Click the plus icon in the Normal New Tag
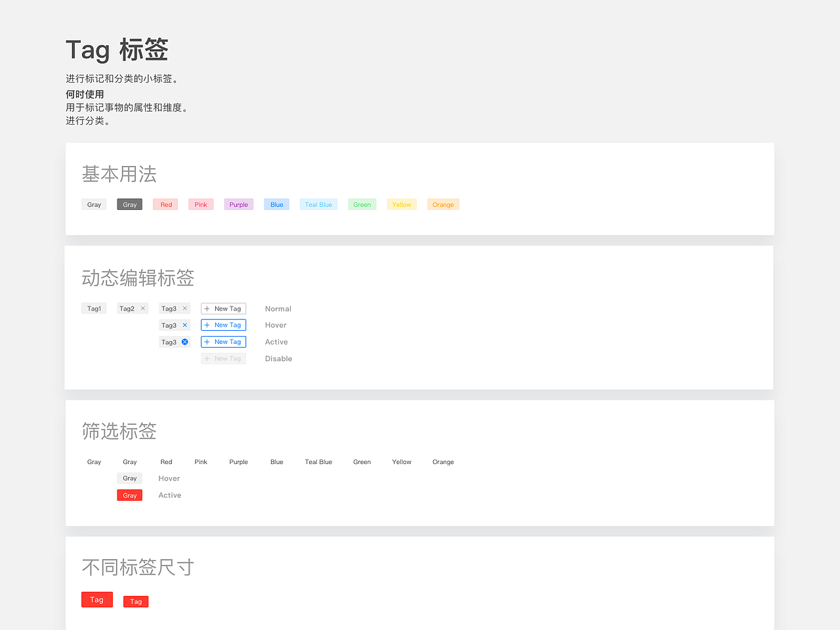This screenshot has width=840, height=630. [x=207, y=308]
